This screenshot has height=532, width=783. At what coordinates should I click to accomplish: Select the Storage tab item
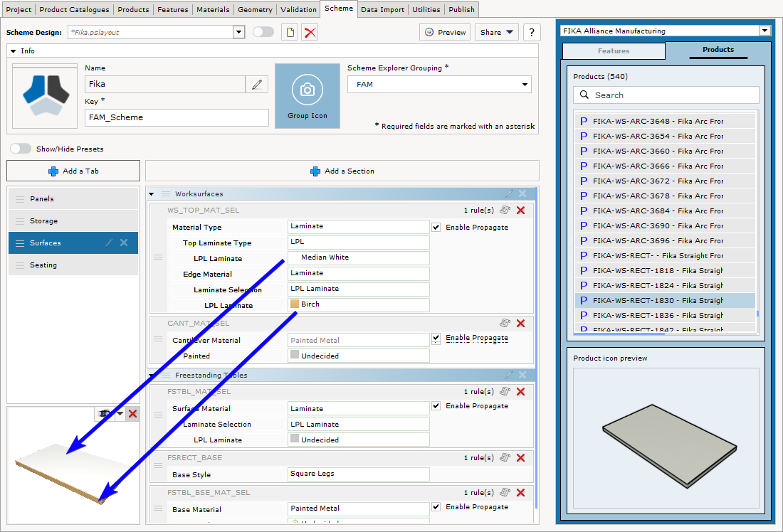(73, 220)
